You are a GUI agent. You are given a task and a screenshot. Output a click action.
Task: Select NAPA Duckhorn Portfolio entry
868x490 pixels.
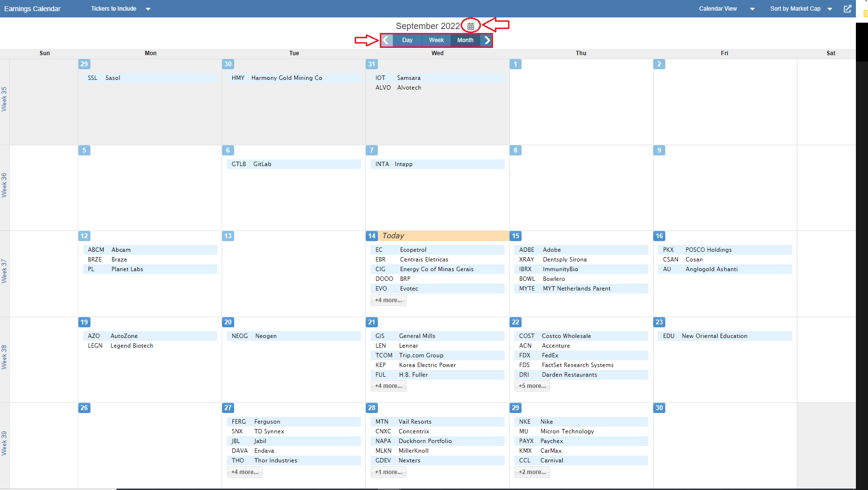coord(437,441)
